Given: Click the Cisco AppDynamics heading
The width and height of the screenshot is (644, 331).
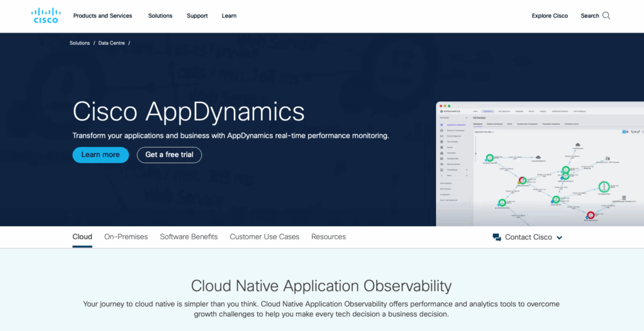Looking at the screenshot, I should click(189, 112).
